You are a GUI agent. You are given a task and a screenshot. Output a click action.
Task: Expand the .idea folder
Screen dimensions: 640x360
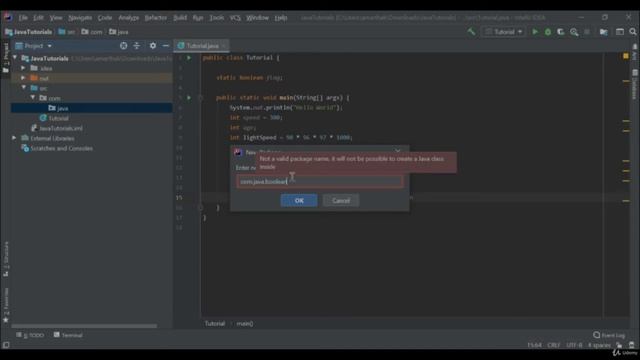point(23,68)
